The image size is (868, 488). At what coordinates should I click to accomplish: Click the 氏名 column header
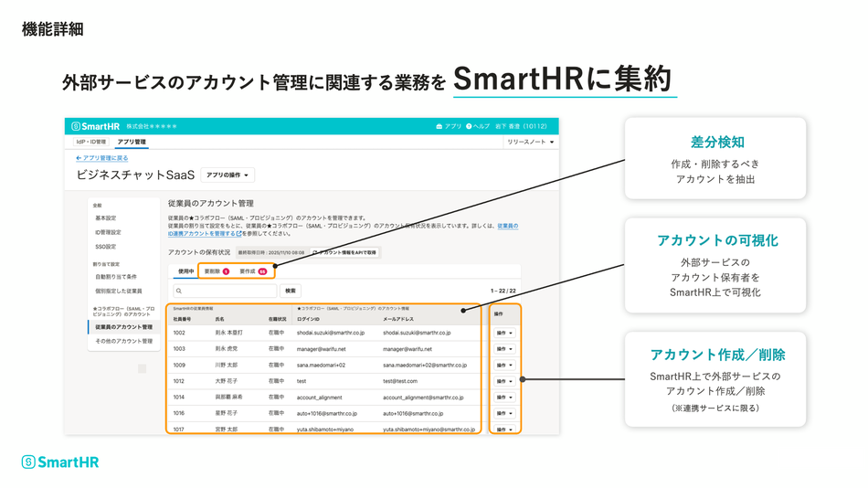point(220,320)
